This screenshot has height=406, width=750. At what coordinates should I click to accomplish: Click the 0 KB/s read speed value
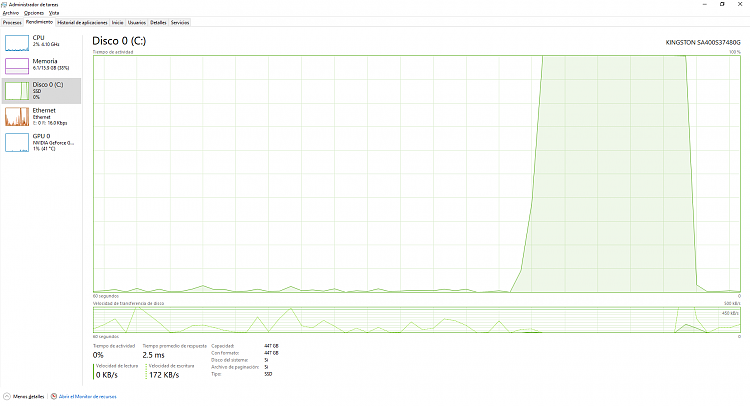coord(107,375)
